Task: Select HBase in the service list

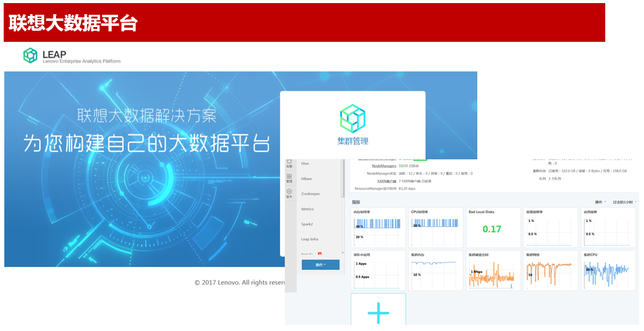Action: [306, 178]
